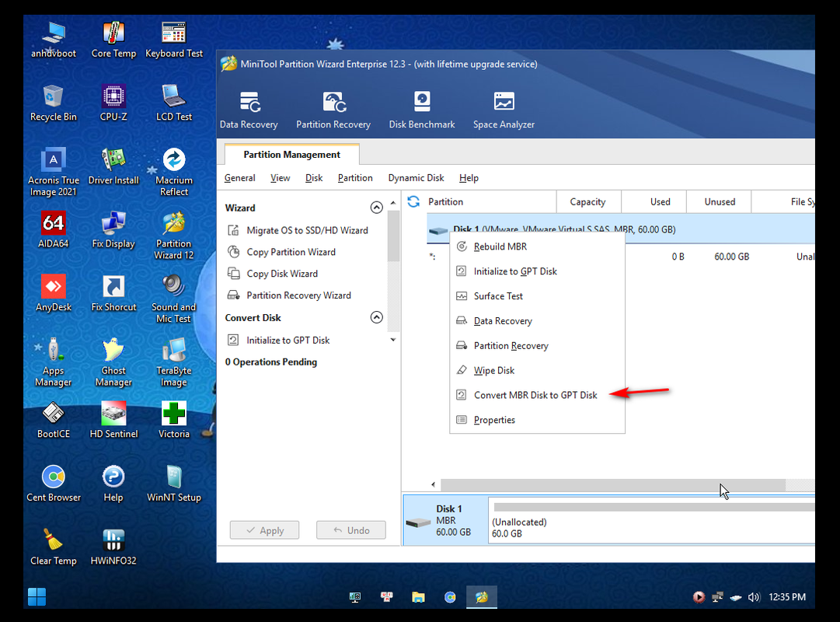The image size is (840, 622).
Task: Click the Apply button
Action: tap(265, 530)
